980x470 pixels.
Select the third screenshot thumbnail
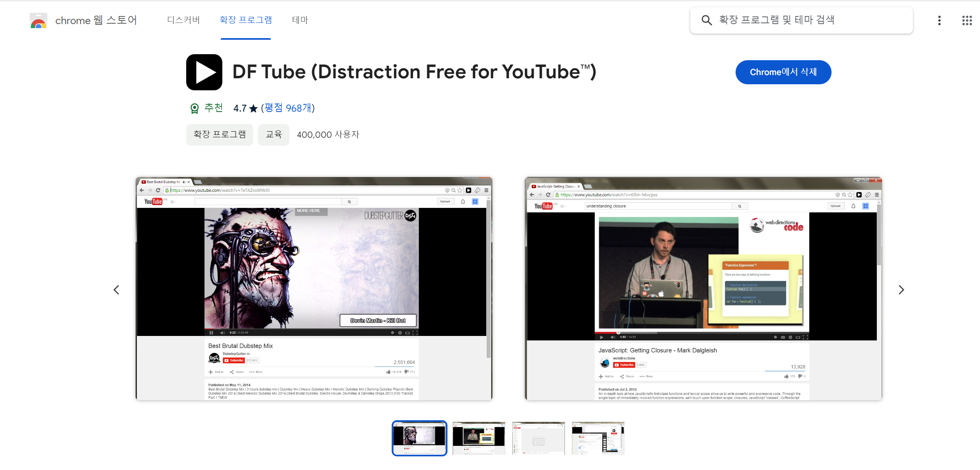[539, 438]
